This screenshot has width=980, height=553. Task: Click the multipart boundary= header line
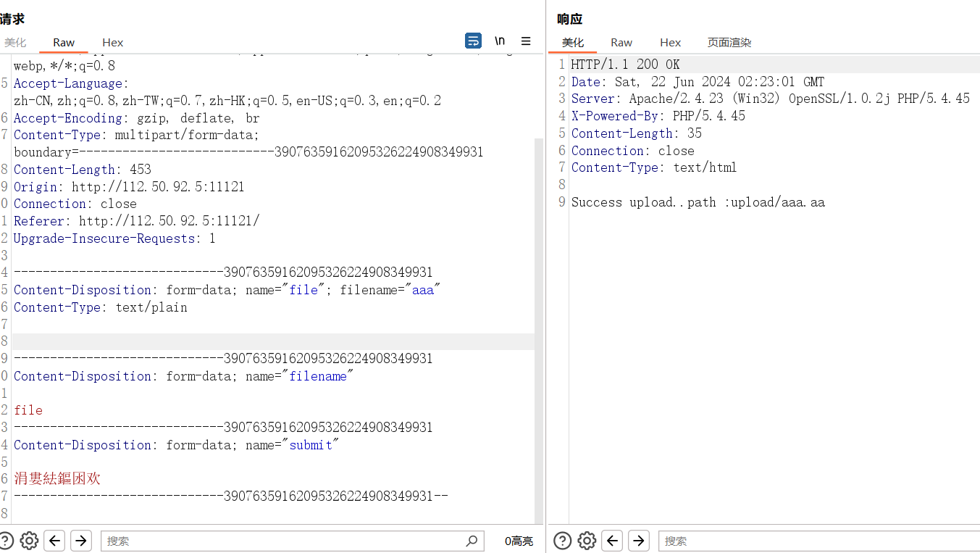click(248, 152)
